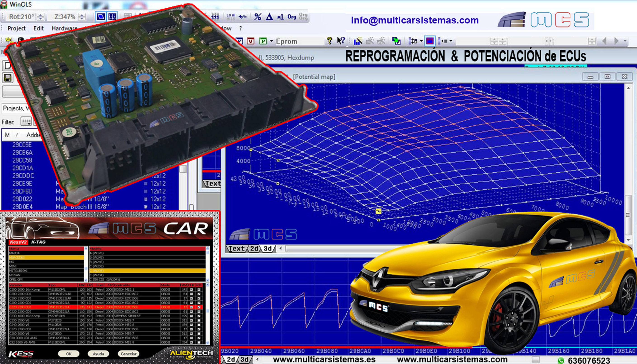Image resolution: width=637 pixels, height=364 pixels.
Task: Click the arrow-to-bars import icon
Action: (x=442, y=41)
